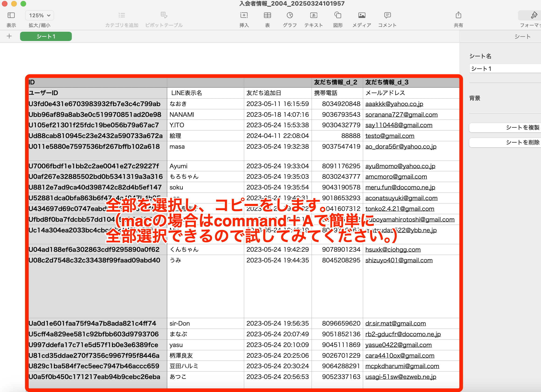Edit the シート名 text field
541x392 pixels.
505,69
